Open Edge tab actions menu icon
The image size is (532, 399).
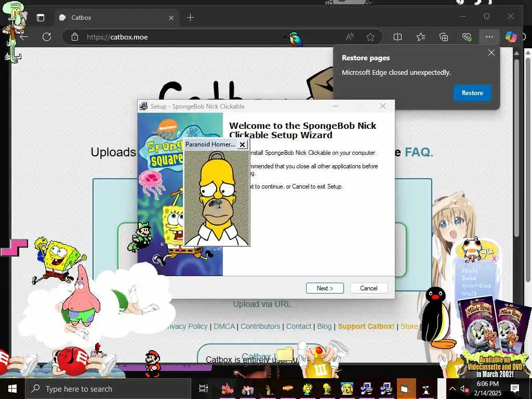point(41,18)
